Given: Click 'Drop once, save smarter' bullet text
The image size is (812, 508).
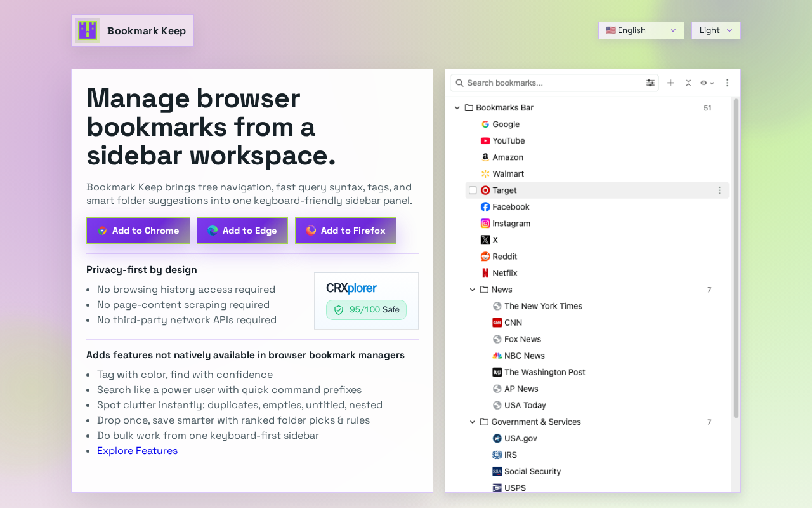Looking at the screenshot, I should click(x=233, y=420).
